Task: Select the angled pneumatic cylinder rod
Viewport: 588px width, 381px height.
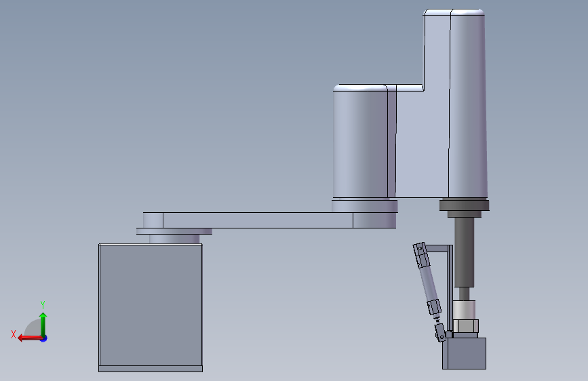Action: (429, 283)
